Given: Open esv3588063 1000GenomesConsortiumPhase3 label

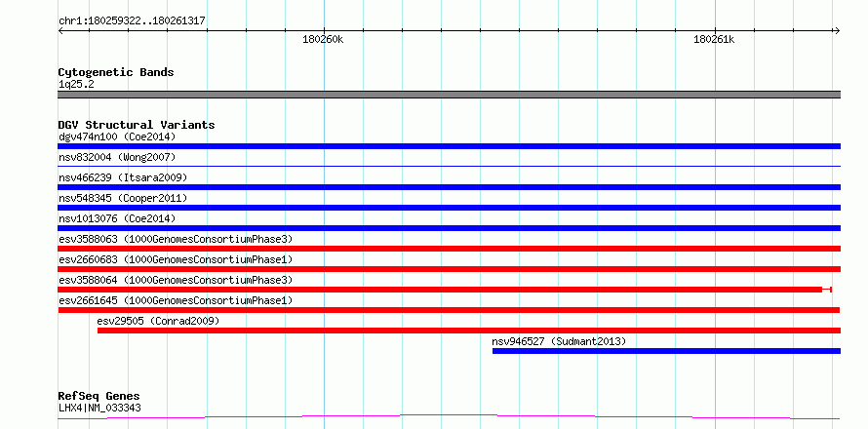Looking at the screenshot, I should (x=176, y=239).
